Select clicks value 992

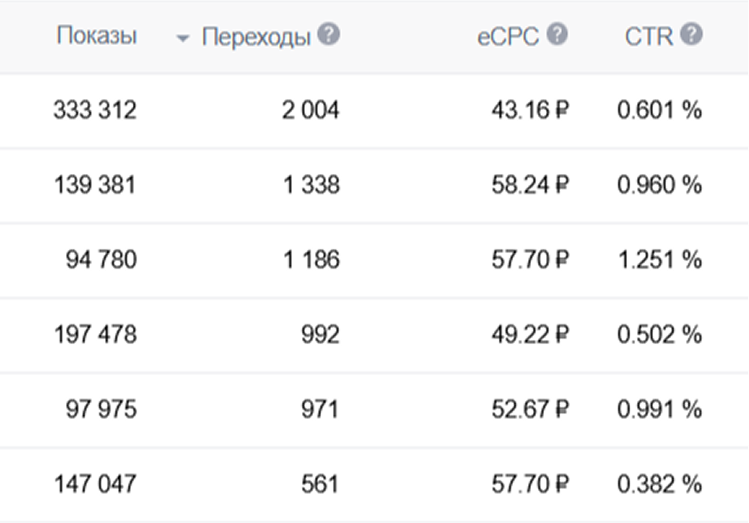coord(320,334)
